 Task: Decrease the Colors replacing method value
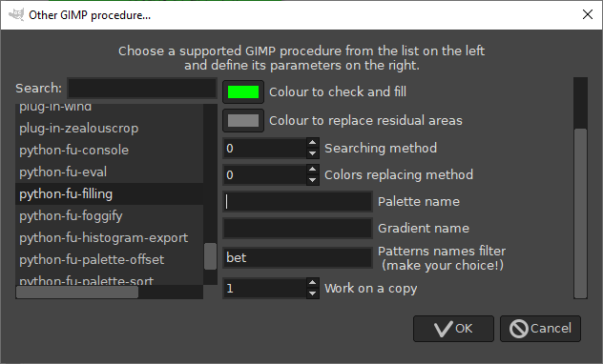pos(313,180)
